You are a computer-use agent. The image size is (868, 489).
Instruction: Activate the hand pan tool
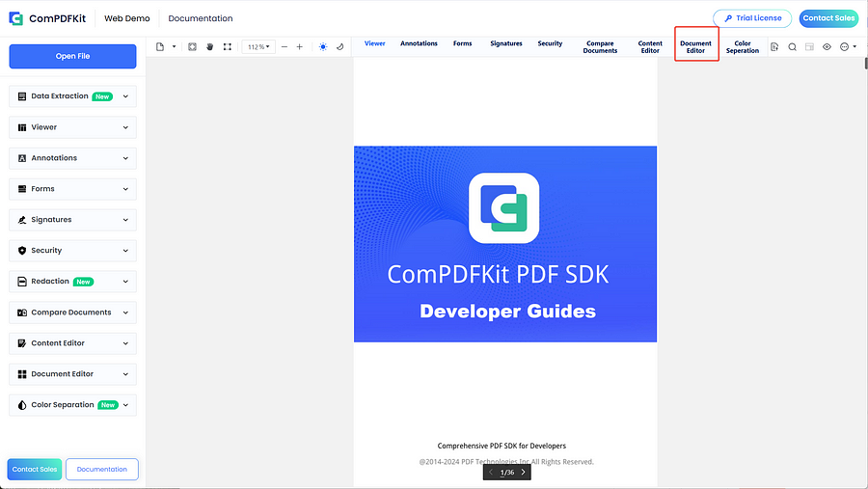pyautogui.click(x=210, y=47)
